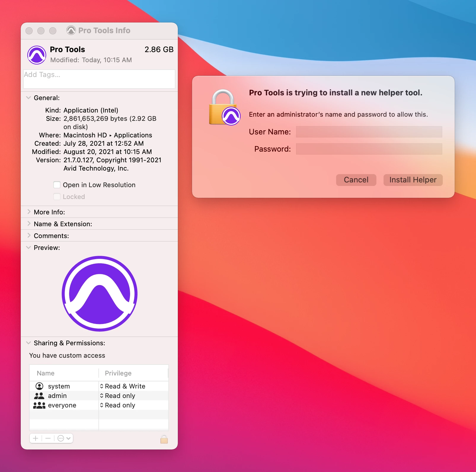Click the Name column header in permissions

point(46,373)
